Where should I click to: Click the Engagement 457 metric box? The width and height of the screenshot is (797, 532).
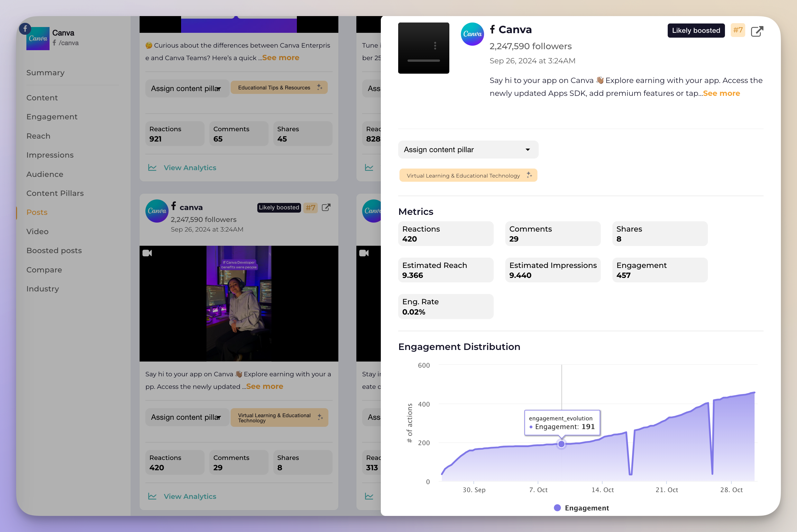click(660, 270)
